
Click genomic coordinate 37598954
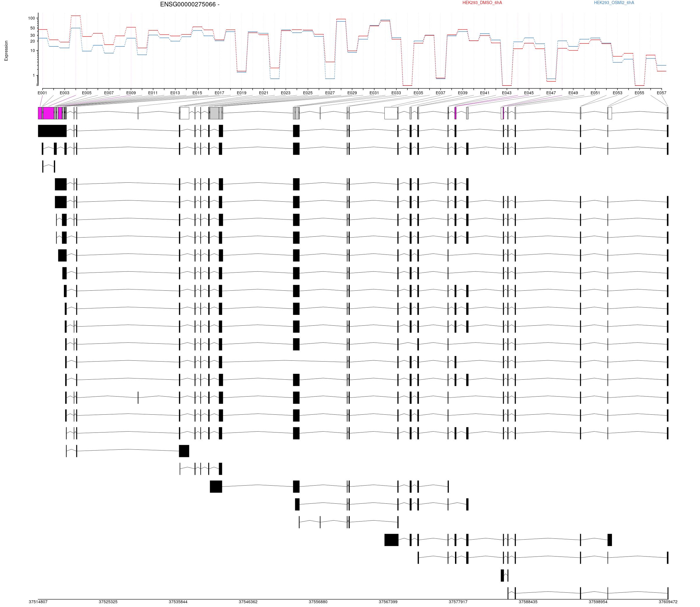pos(598,602)
